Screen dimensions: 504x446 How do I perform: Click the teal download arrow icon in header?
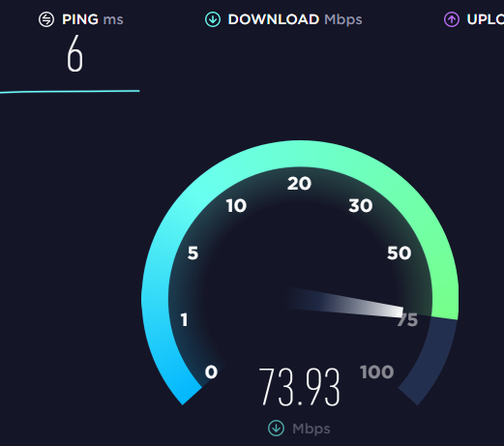coord(213,19)
